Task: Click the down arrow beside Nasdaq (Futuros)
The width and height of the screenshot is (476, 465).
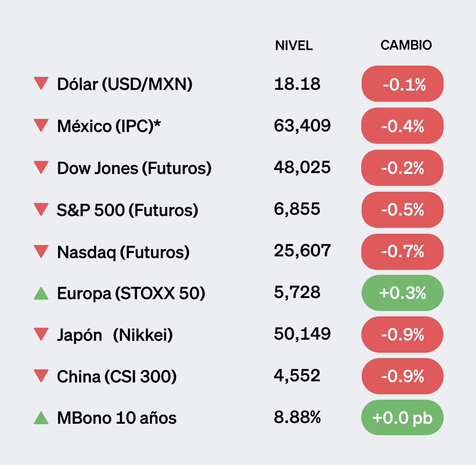Action: (x=41, y=251)
